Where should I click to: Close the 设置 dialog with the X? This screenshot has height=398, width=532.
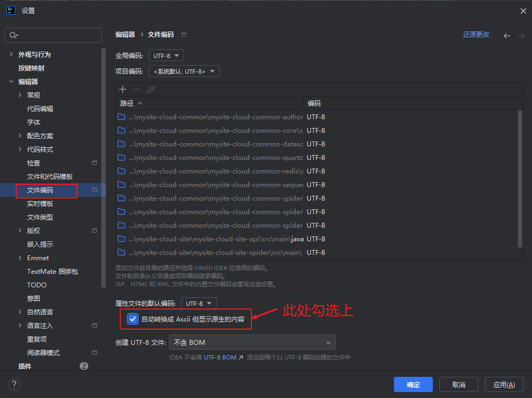(523, 11)
